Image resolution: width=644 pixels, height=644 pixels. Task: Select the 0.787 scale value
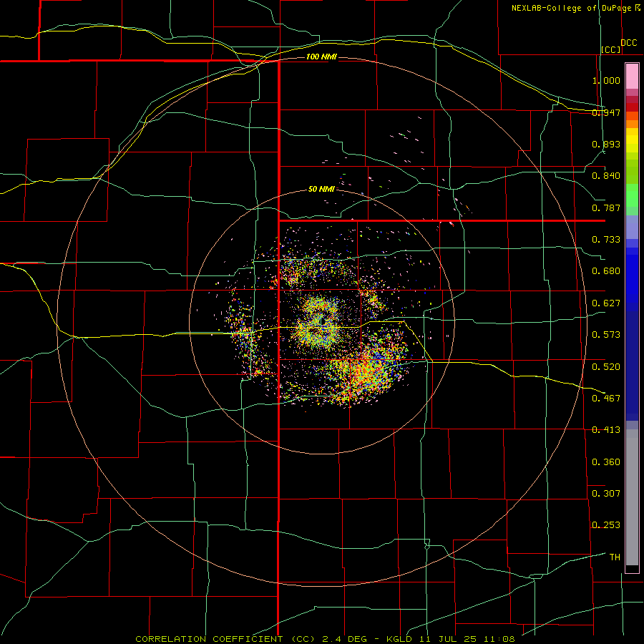coord(606,208)
